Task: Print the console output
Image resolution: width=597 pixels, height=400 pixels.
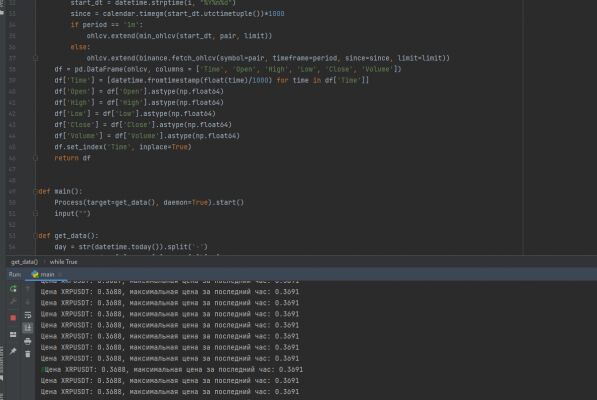Action: pos(28,341)
